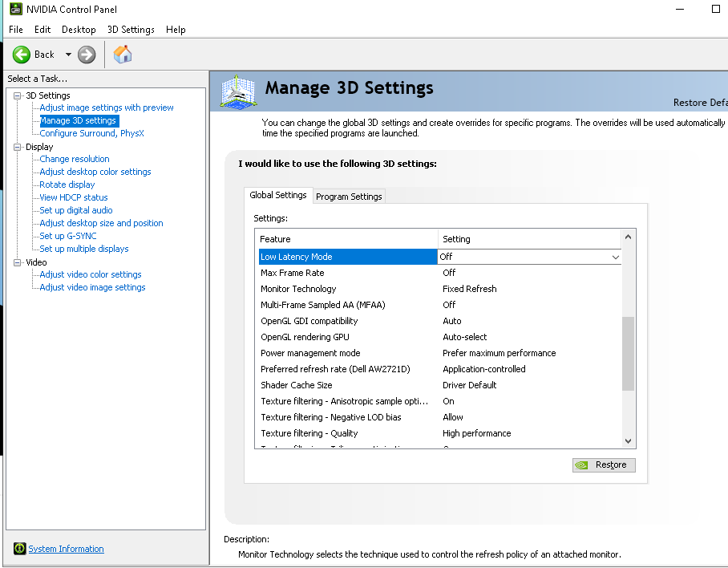Viewport: 728px width, 568px height.
Task: Open Adjust image settings with preview
Action: click(107, 108)
